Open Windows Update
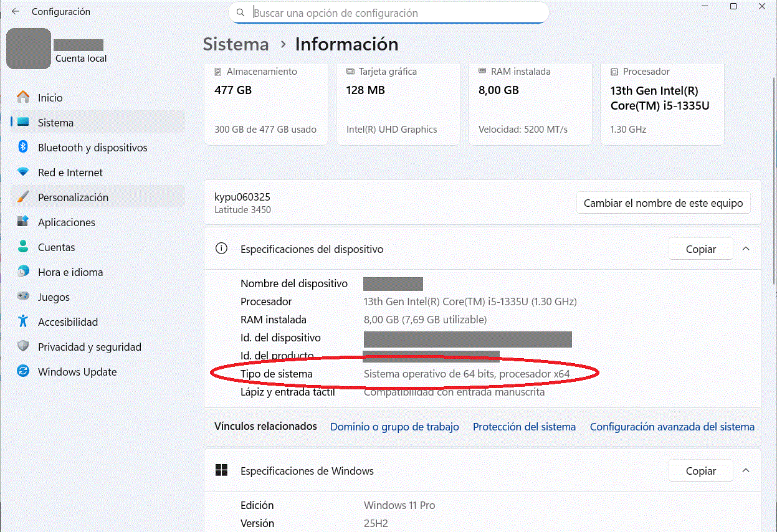The image size is (777, 532). [77, 372]
